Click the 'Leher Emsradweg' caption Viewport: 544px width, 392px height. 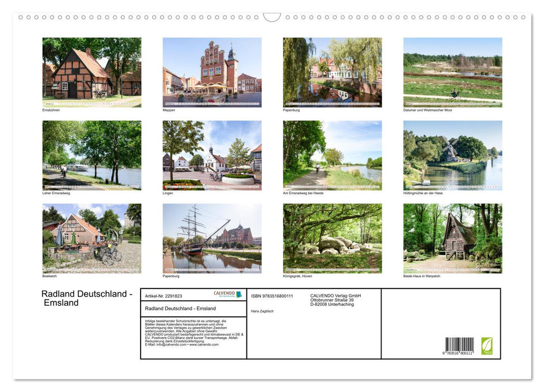click(56, 193)
